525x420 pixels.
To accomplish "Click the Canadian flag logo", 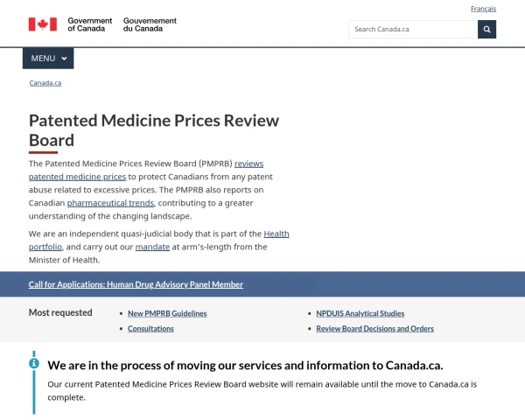I will [43, 24].
